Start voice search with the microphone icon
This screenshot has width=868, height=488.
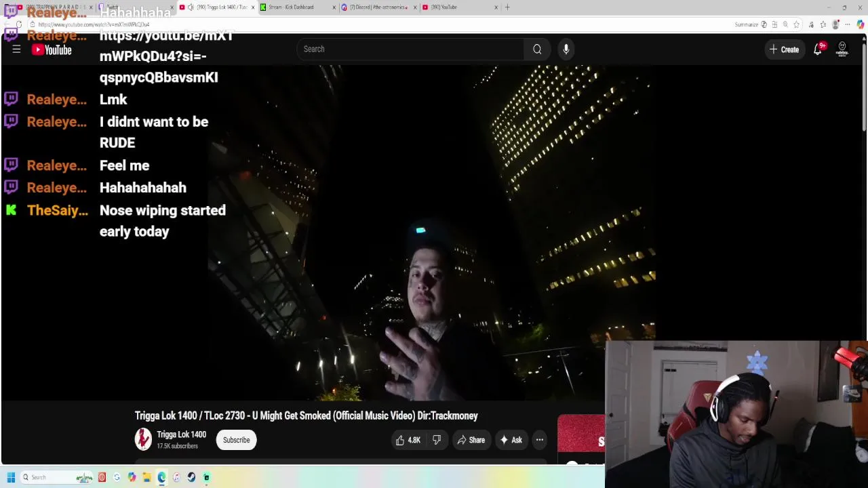(566, 49)
